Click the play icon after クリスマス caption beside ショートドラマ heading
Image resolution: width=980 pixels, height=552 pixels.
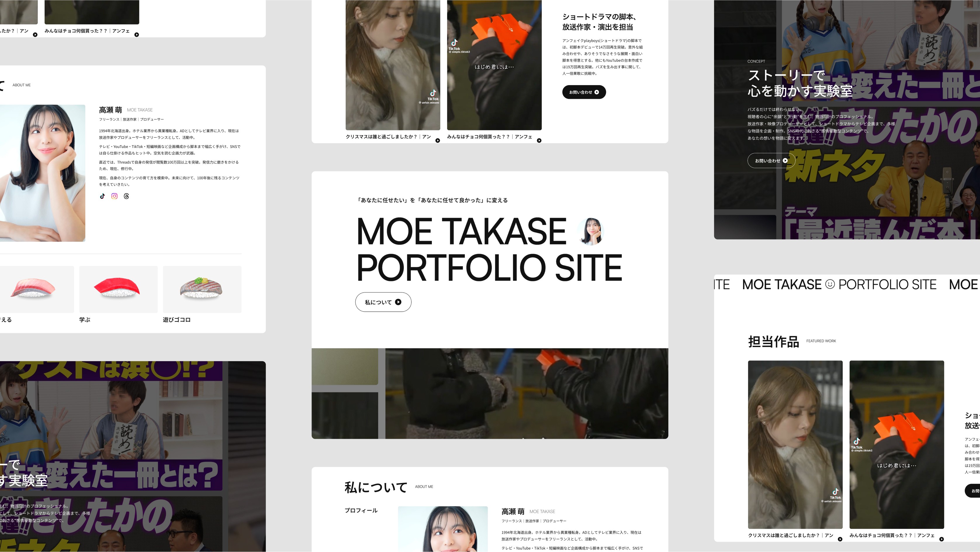[437, 140]
